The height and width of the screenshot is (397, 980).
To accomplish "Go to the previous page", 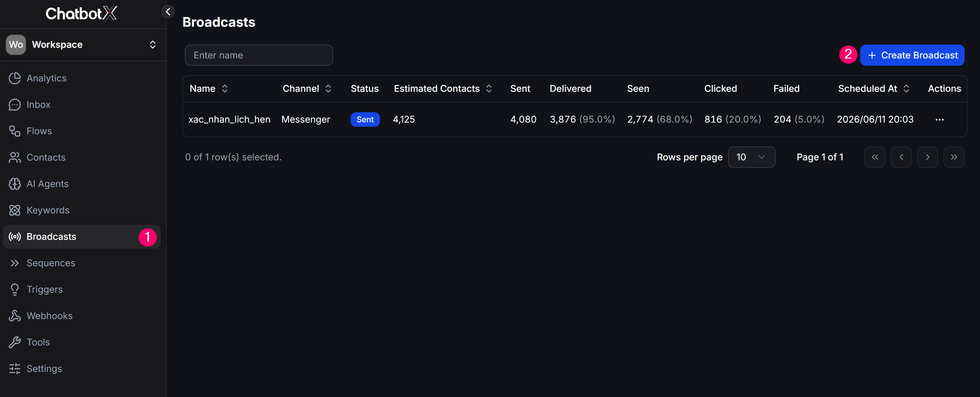I will point(901,157).
